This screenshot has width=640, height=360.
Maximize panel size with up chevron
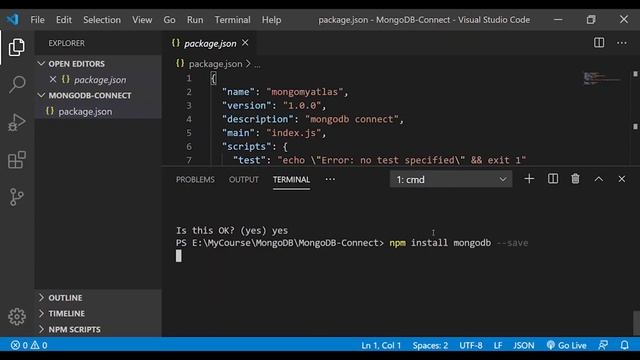coord(598,179)
